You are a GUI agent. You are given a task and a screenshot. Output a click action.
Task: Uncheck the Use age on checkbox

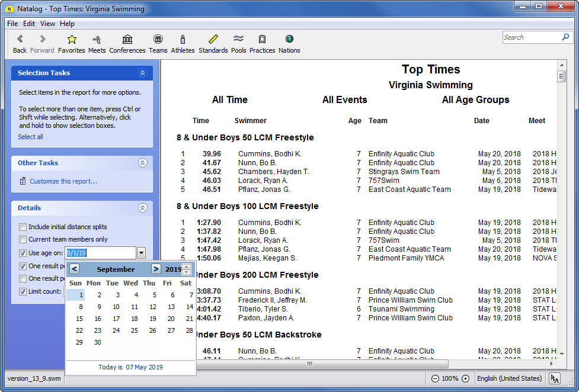click(23, 253)
